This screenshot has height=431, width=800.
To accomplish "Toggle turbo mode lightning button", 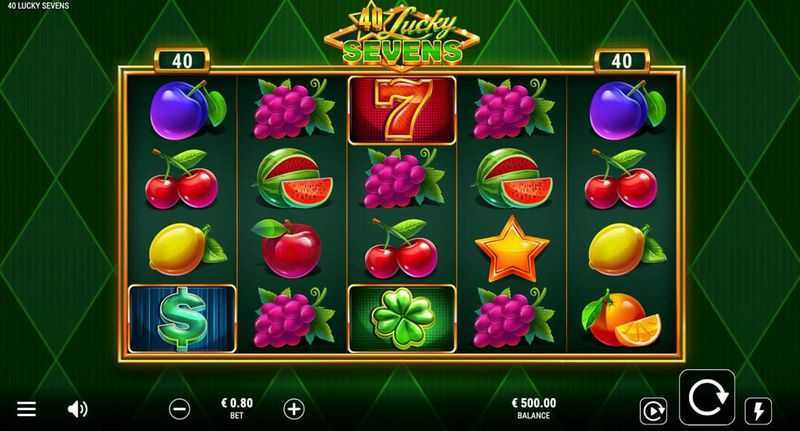I will (x=759, y=411).
